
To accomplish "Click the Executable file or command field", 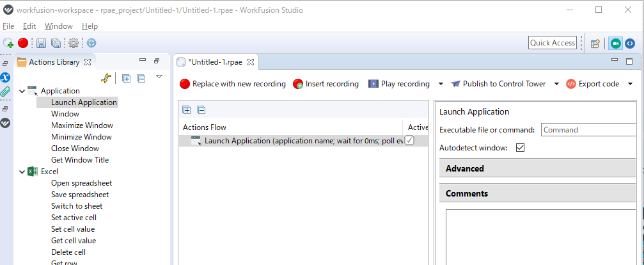I will click(588, 130).
